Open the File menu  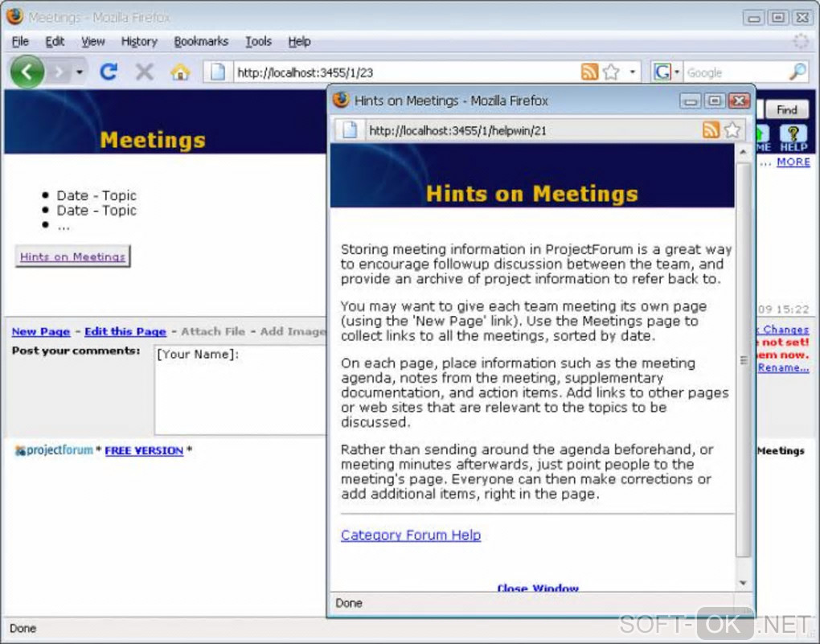(20, 41)
